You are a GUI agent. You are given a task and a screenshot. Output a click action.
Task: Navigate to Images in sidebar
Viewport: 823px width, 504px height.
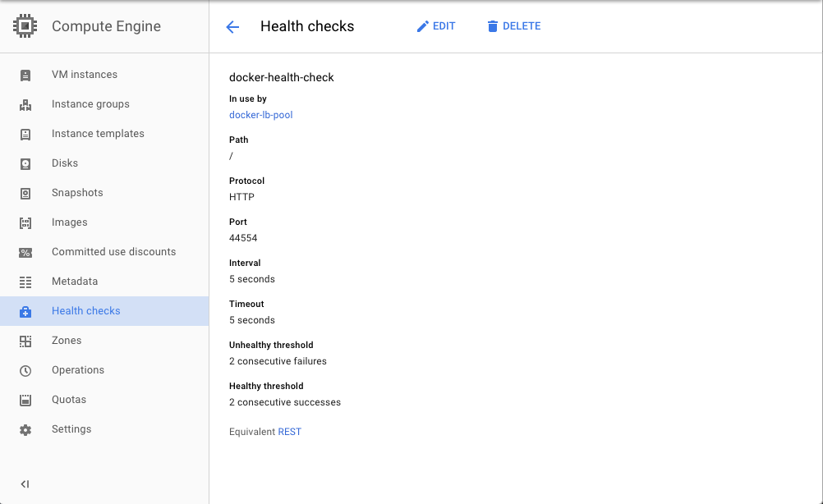pos(104,222)
